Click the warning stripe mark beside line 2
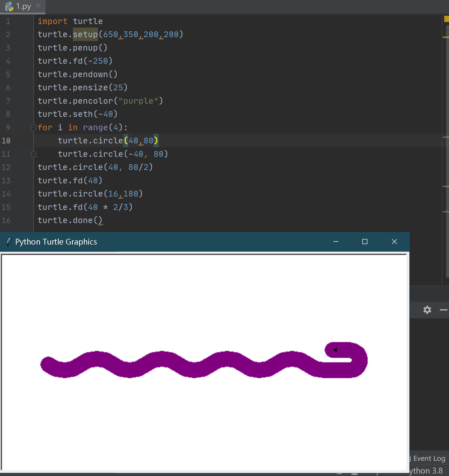The width and height of the screenshot is (449, 476). coord(446,37)
